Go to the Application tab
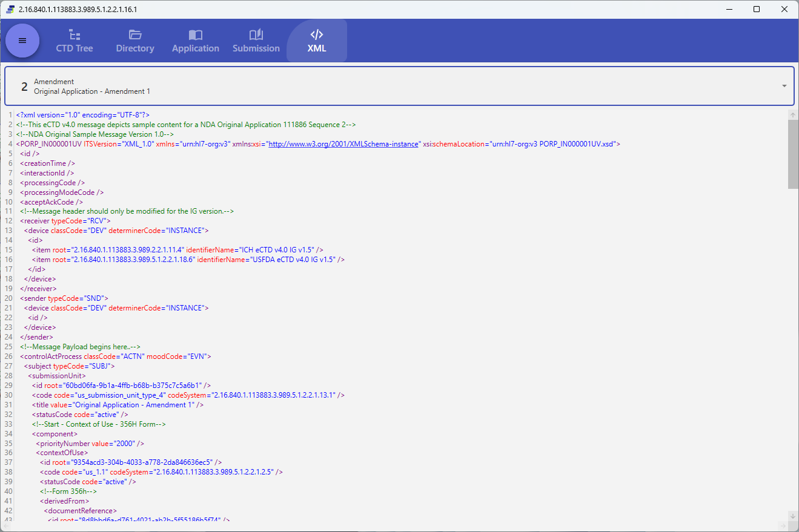The height and width of the screenshot is (532, 799). pyautogui.click(x=196, y=41)
